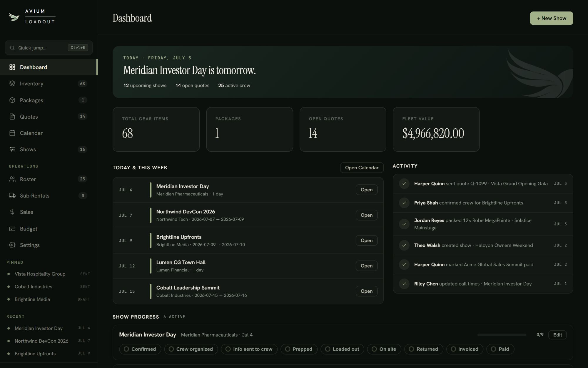The height and width of the screenshot is (368, 588).
Task: Click the Fleet Value stat card
Action: point(436,129)
